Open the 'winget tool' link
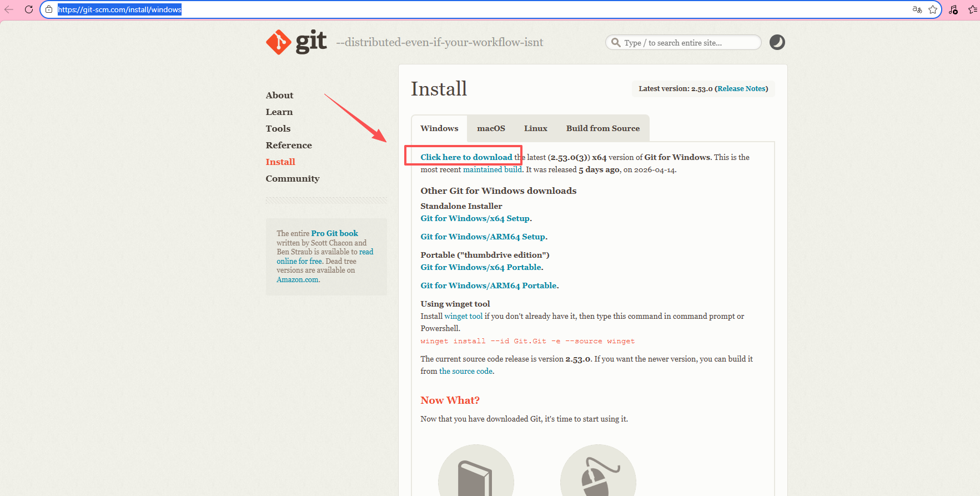This screenshot has height=496, width=980. pyautogui.click(x=464, y=317)
